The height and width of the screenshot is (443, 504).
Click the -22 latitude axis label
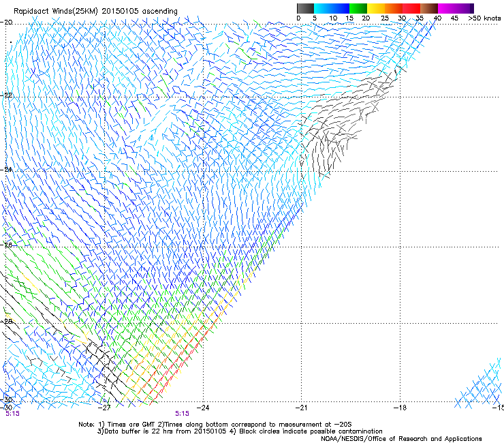tap(7, 95)
